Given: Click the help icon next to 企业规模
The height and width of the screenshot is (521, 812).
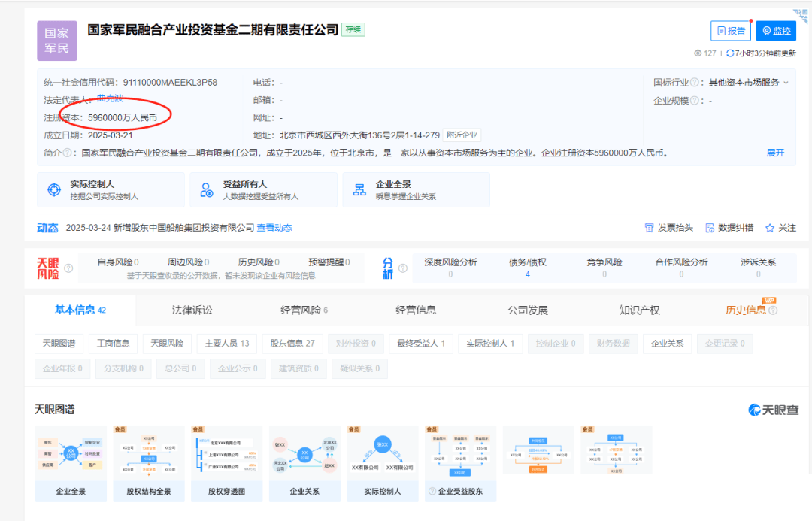Looking at the screenshot, I should click(695, 101).
